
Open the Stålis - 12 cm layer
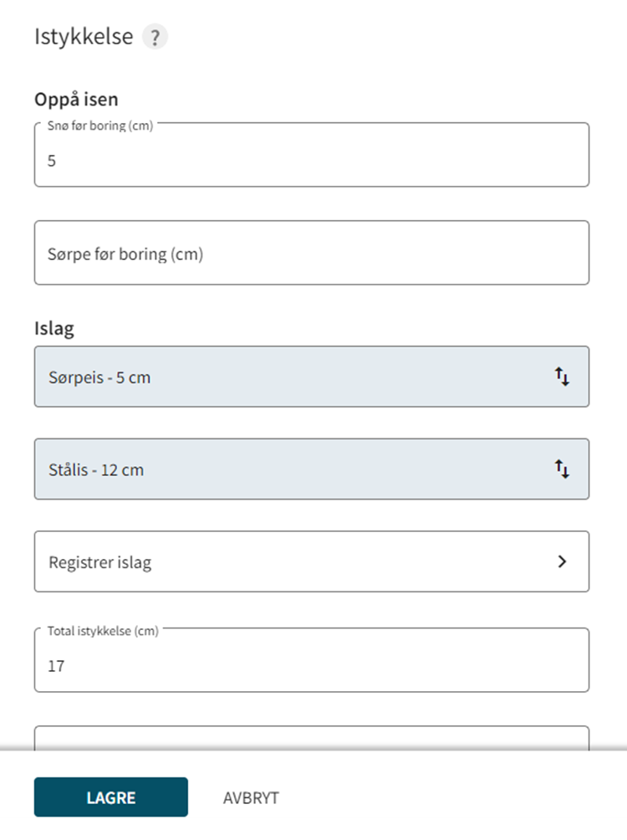click(x=312, y=469)
